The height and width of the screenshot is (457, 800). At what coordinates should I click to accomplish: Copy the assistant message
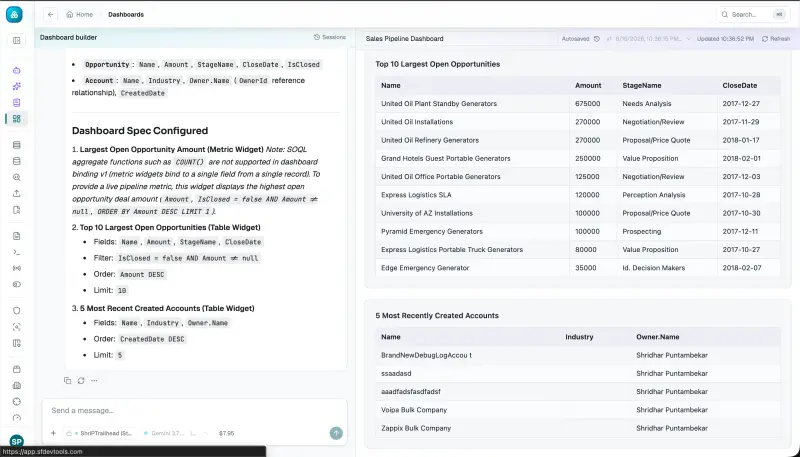click(x=67, y=380)
